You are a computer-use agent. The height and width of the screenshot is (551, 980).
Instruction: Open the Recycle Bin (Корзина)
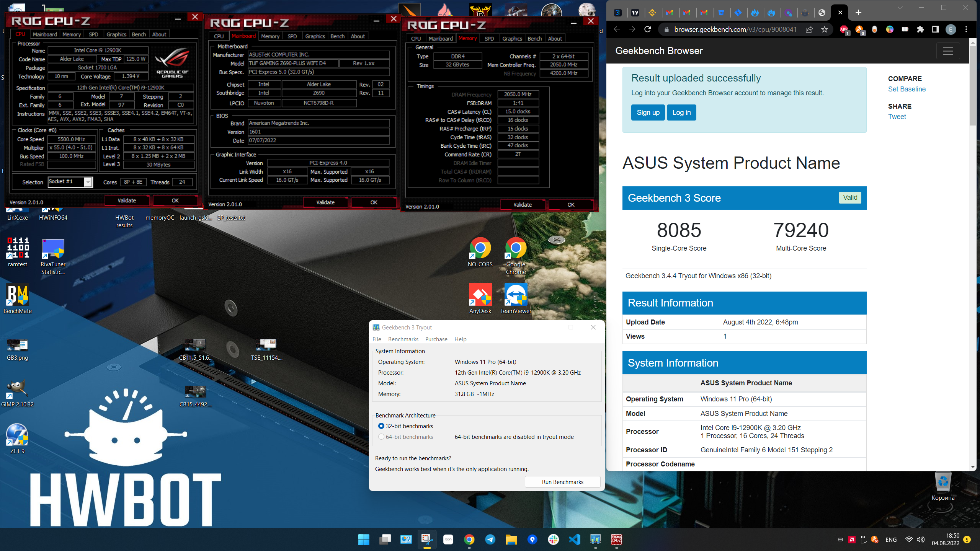(x=943, y=487)
